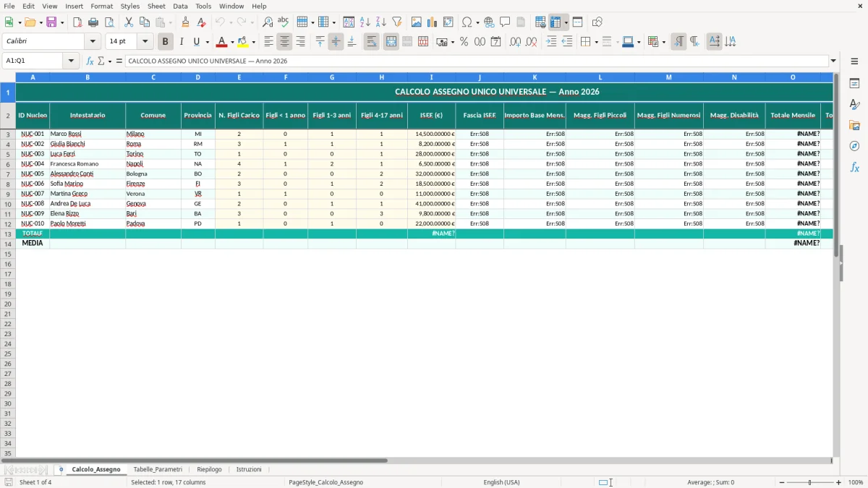Expand the Underline style dropdown arrow

(207, 42)
